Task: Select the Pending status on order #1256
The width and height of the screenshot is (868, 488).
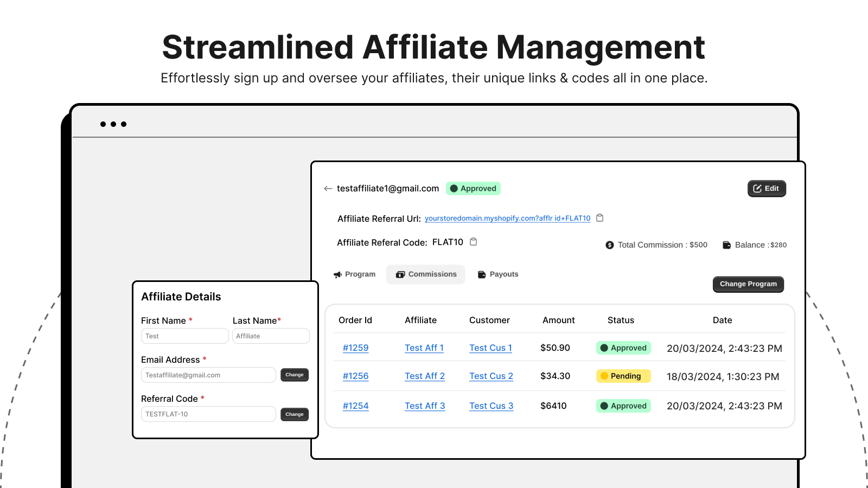Action: click(x=623, y=376)
